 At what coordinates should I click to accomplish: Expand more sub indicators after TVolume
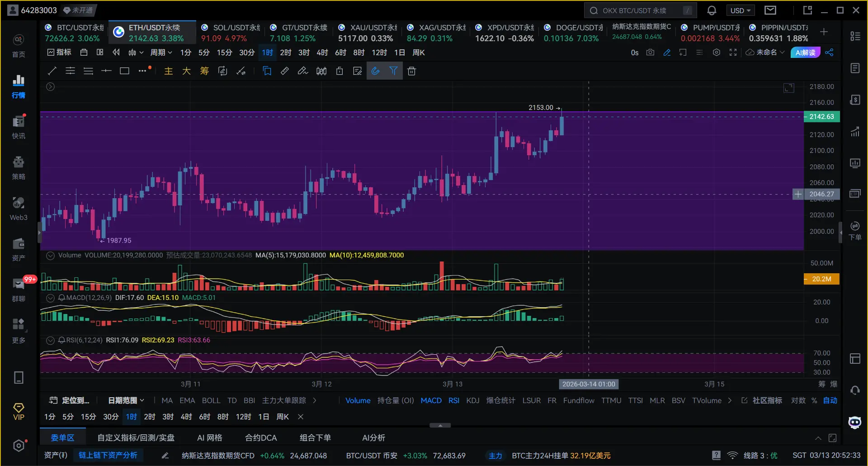pyautogui.click(x=730, y=400)
